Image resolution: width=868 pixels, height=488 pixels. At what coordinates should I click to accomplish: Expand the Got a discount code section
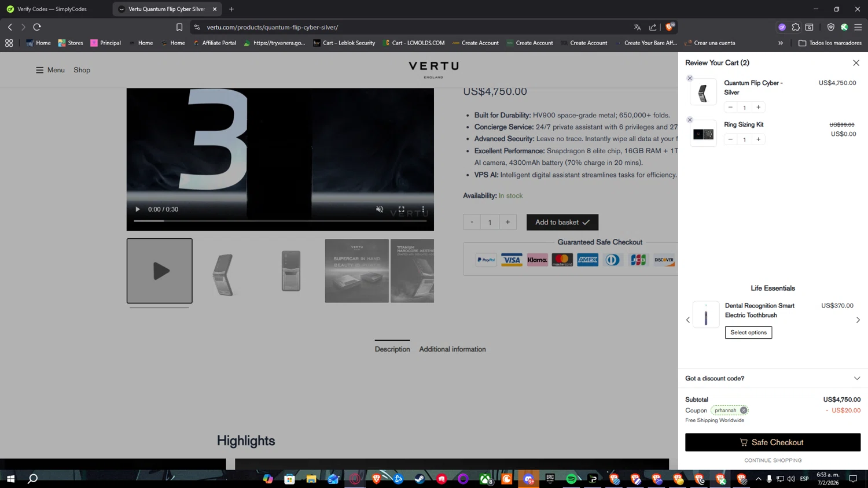click(773, 378)
